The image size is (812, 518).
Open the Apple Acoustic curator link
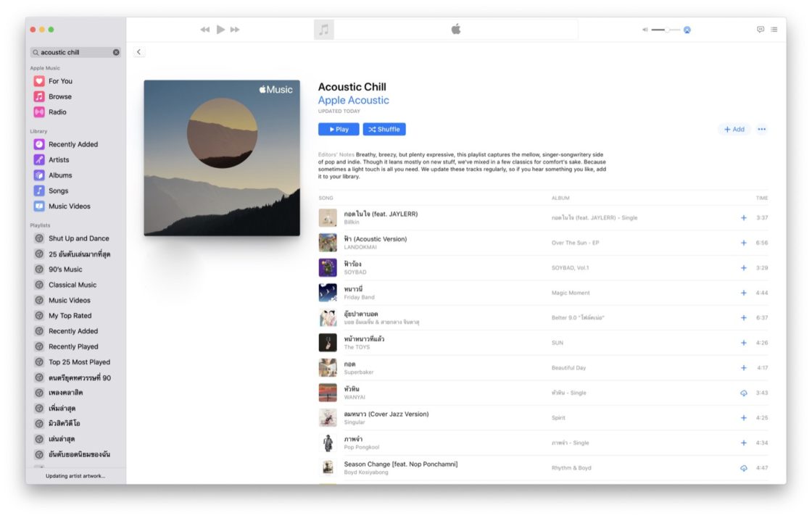coord(353,101)
